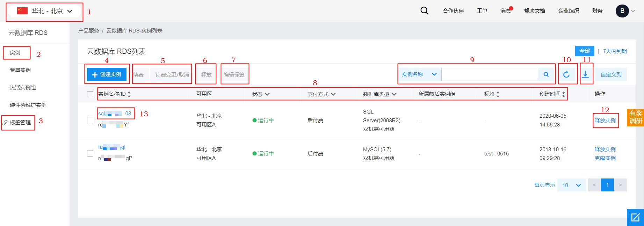Click the China flag region icon
The image size is (644, 226).
tap(22, 11)
